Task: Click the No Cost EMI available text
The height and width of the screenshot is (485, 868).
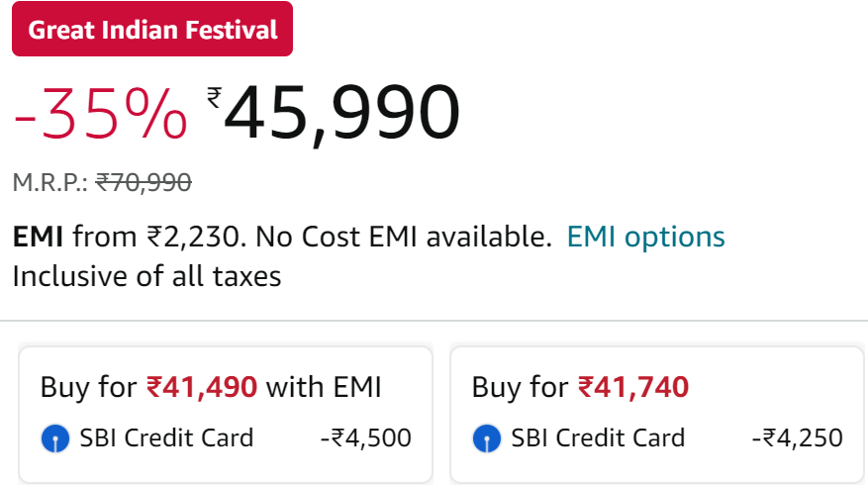Action: (x=404, y=237)
